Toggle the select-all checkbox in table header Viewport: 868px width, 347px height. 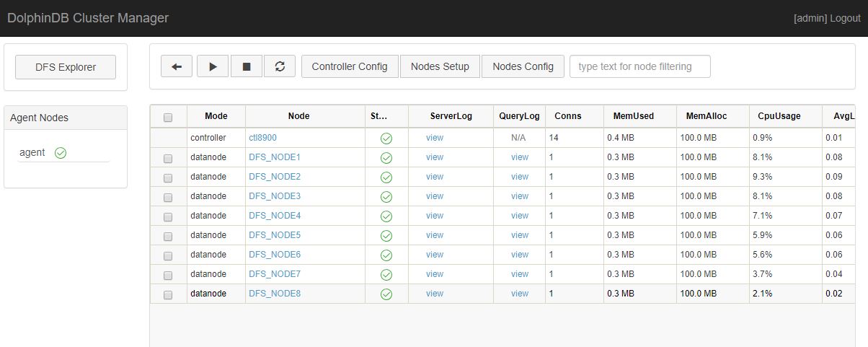pyautogui.click(x=168, y=118)
